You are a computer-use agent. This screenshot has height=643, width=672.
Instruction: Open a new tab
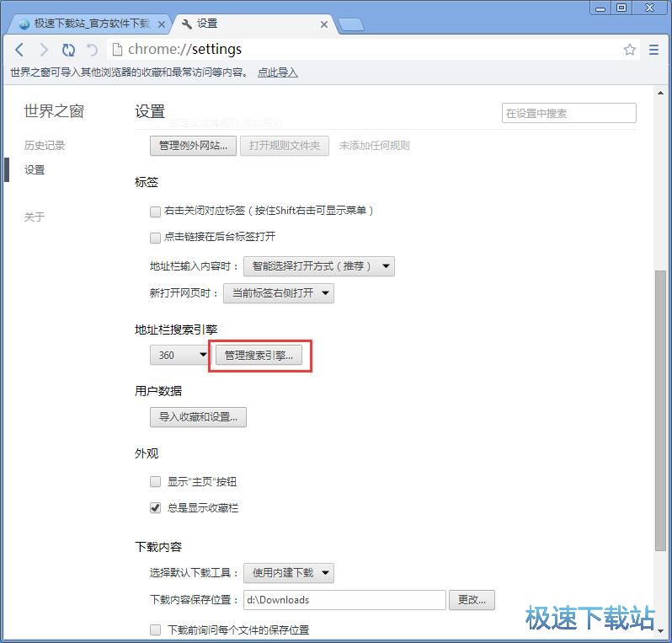351,25
